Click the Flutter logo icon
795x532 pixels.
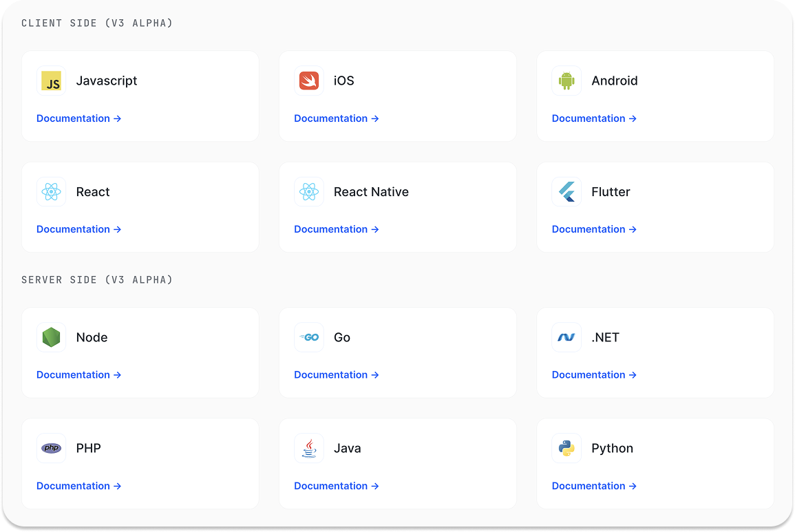(x=566, y=192)
